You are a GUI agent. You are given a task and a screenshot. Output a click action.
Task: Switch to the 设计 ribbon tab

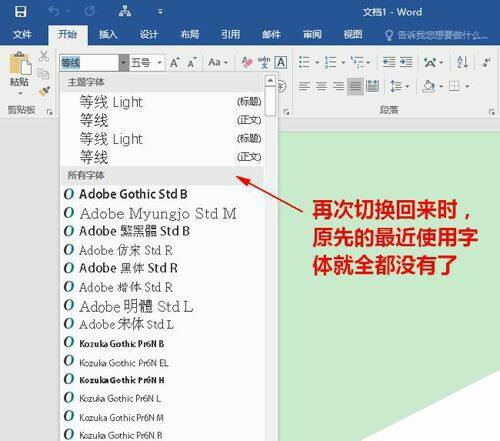(x=149, y=34)
